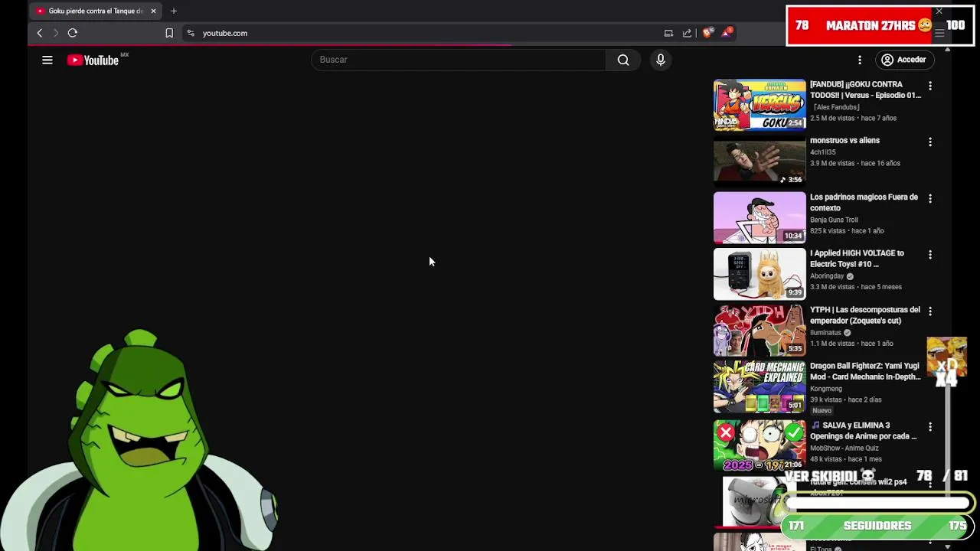The image size is (980, 551).
Task: Click the magnifier search button
Action: click(623, 60)
